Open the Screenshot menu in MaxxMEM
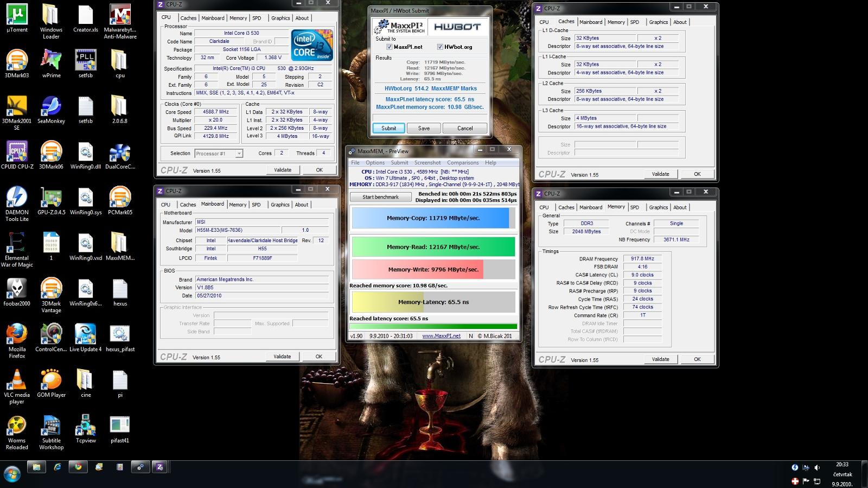This screenshot has width=868, height=488. tap(427, 163)
